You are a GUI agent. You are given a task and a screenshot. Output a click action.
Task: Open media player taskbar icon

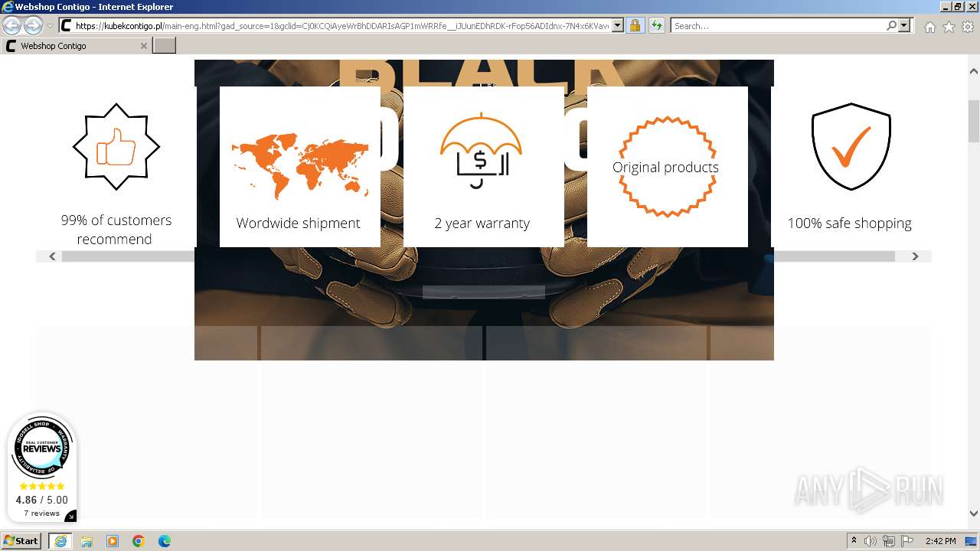pos(113,541)
